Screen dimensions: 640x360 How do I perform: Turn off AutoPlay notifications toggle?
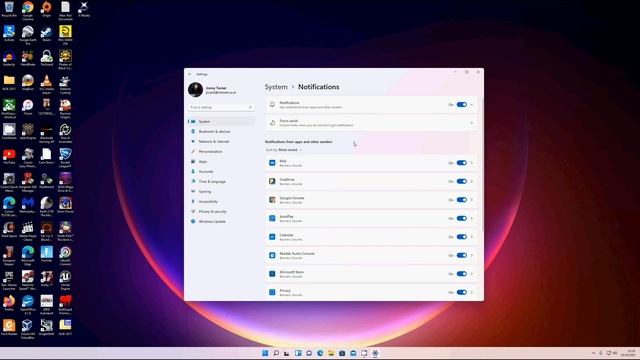(x=462, y=218)
